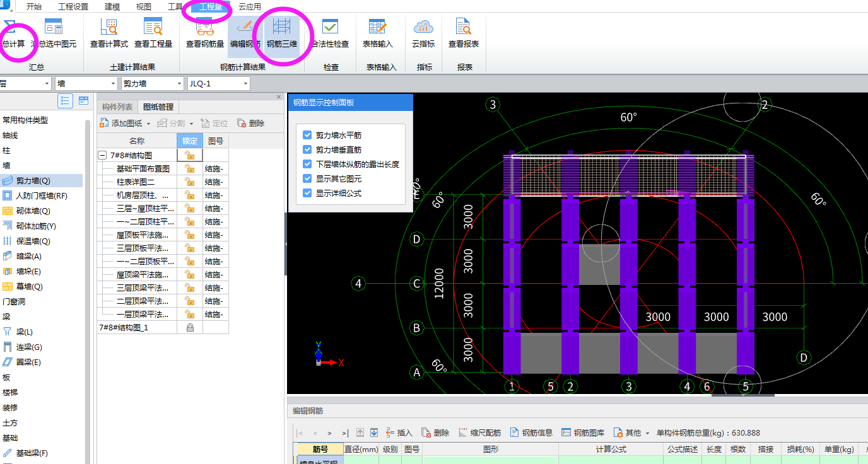Close the drawing management panel
This screenshot has width=868, height=464.
(279, 96)
